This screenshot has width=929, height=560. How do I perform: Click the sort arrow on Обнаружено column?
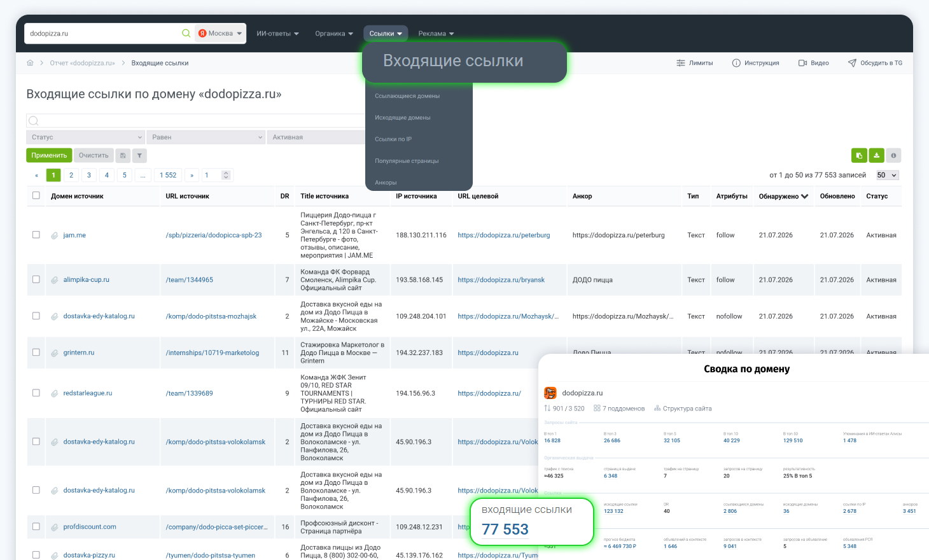coord(805,197)
